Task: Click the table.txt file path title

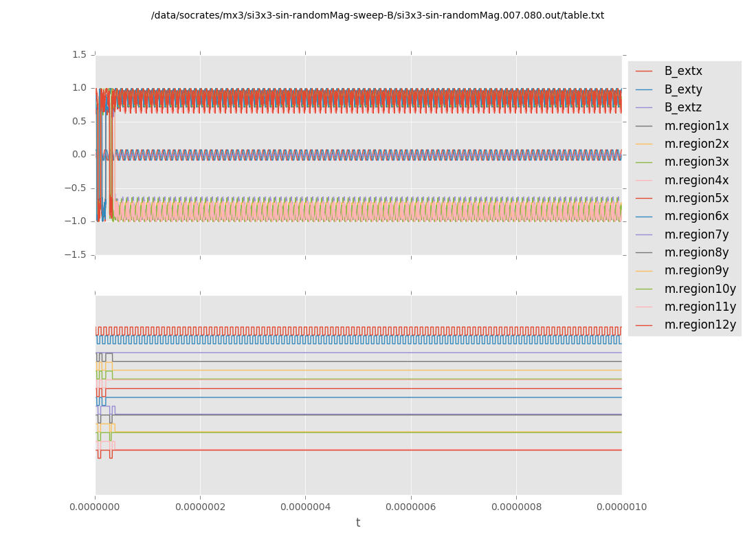Action: 377,15
